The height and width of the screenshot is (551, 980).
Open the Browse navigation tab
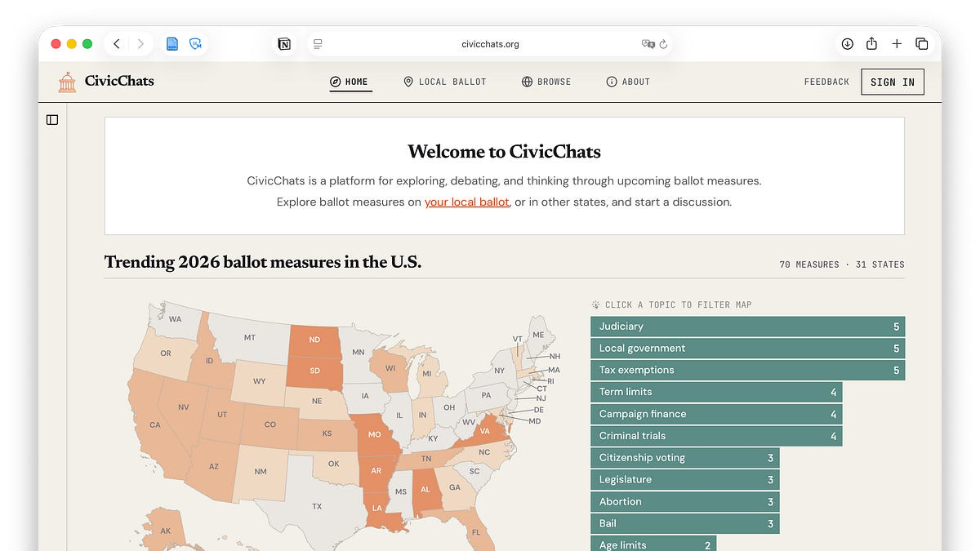(546, 82)
